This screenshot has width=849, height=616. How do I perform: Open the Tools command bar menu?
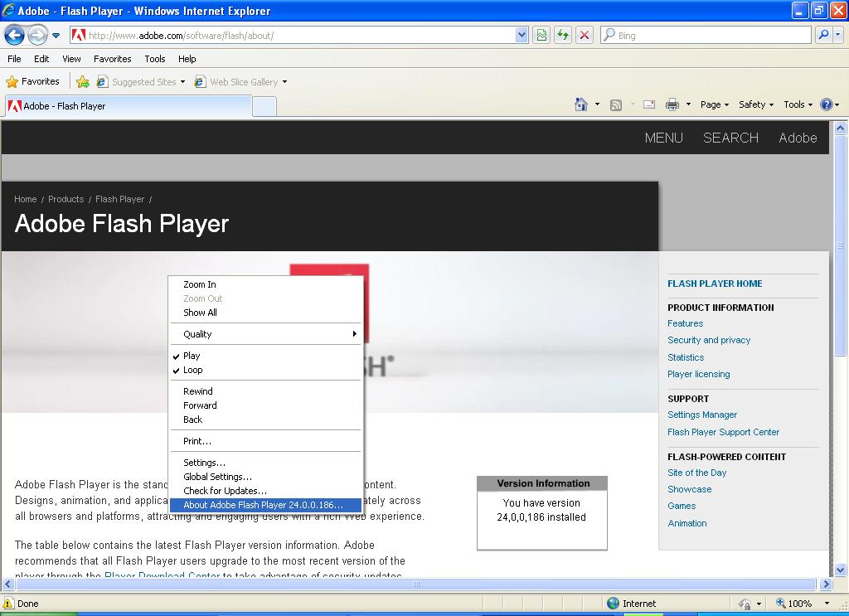[x=798, y=104]
